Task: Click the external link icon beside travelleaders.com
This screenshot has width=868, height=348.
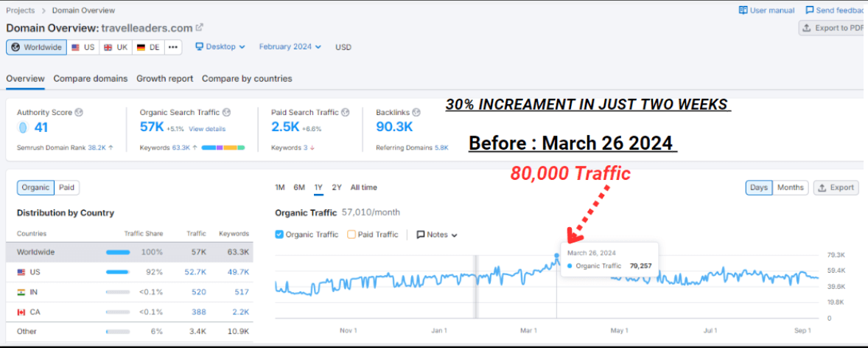Action: 199,27
